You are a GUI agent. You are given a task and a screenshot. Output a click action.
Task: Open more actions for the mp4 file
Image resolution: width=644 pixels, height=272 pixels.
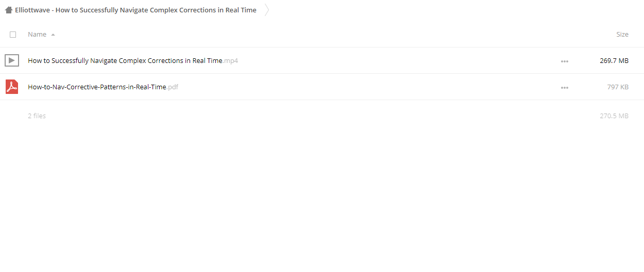[x=564, y=61]
